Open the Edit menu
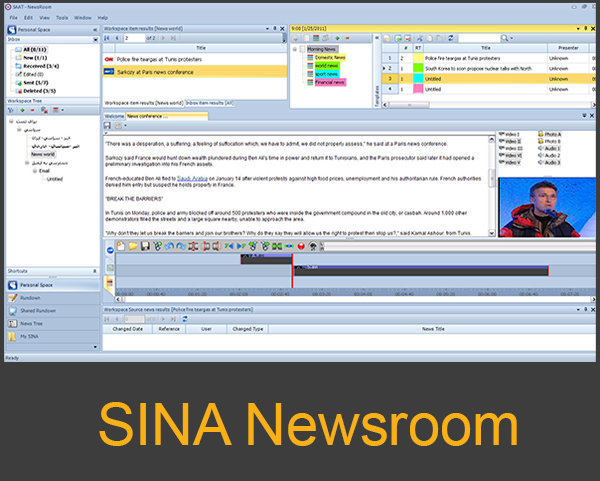The image size is (600, 481). 28,18
